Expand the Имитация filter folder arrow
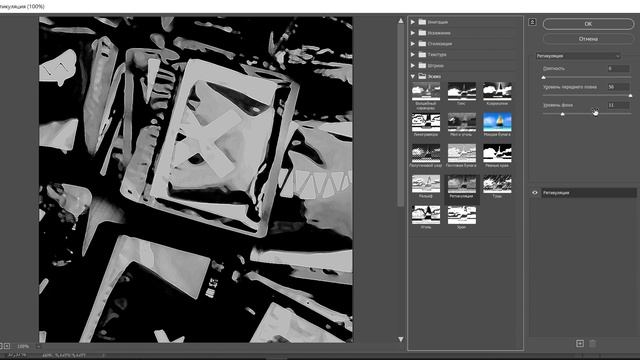Image resolution: width=640 pixels, height=360 pixels. coord(413,22)
